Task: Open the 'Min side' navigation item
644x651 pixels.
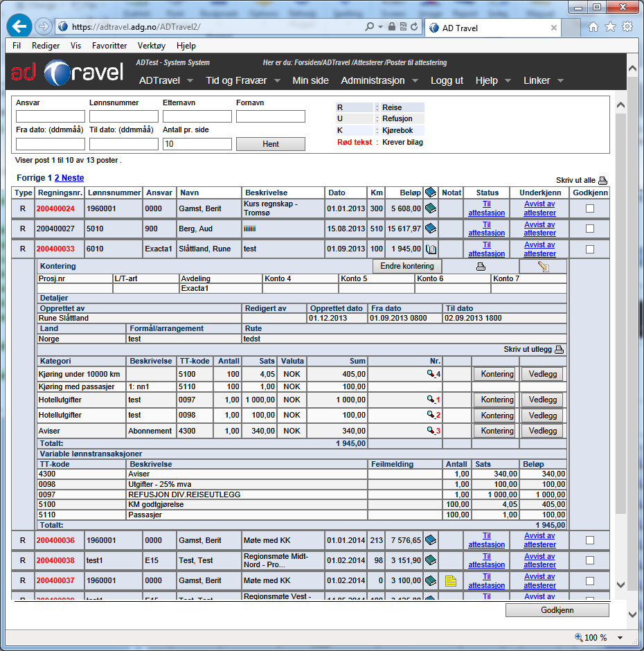Action: pyautogui.click(x=310, y=80)
